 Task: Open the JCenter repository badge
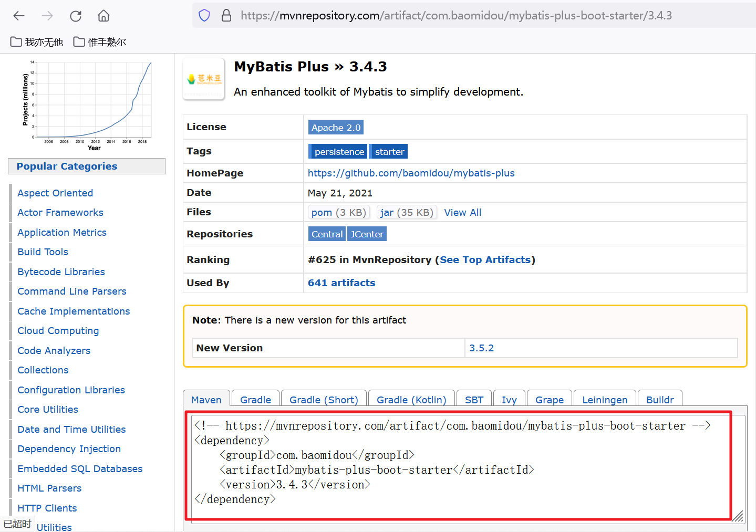pos(367,234)
